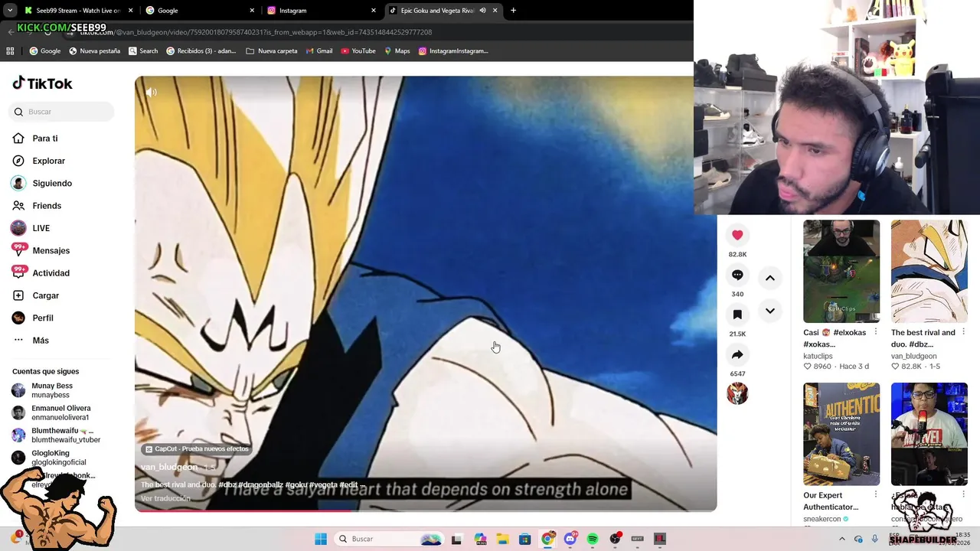
Task: Open the Casi #elxokas video thumbnail
Action: point(841,272)
